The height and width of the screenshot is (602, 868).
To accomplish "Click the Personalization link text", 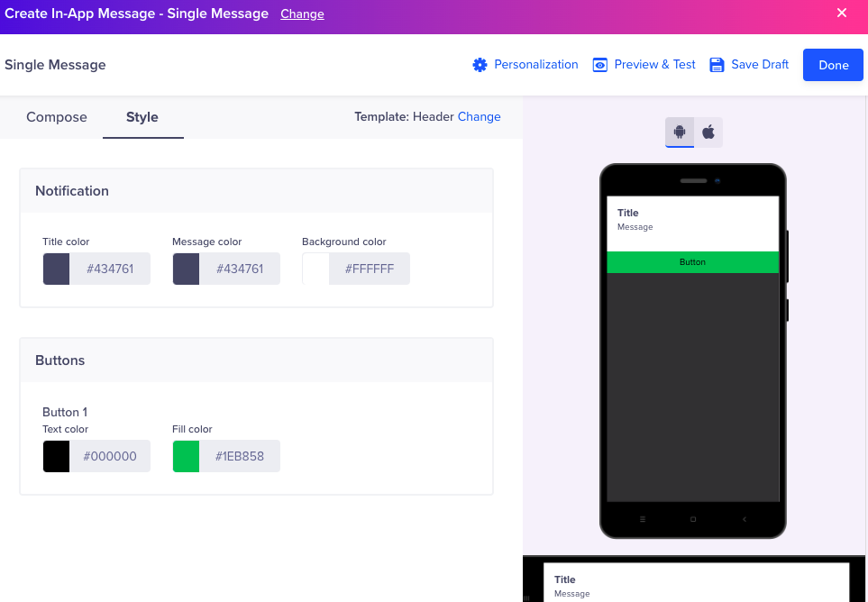I will pyautogui.click(x=536, y=65).
